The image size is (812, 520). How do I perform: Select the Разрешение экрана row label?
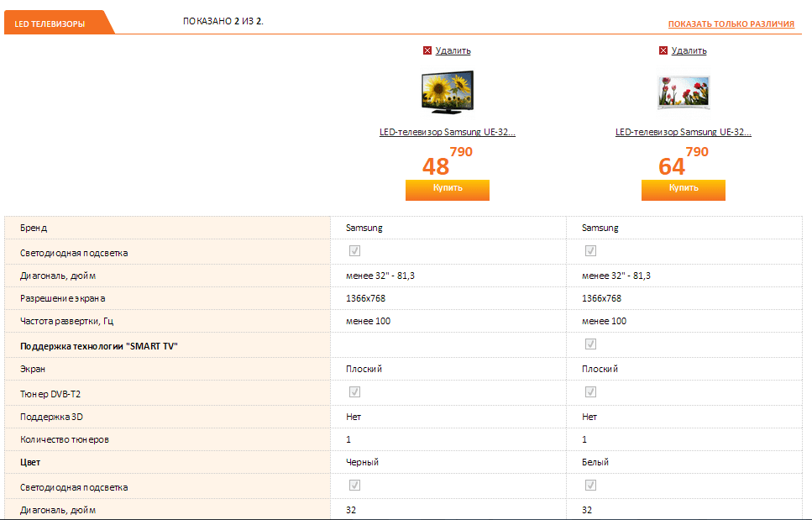coord(63,298)
